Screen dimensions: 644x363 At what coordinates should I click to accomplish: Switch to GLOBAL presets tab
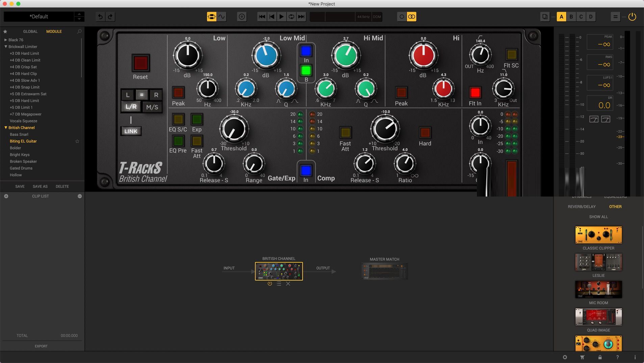[x=30, y=31]
